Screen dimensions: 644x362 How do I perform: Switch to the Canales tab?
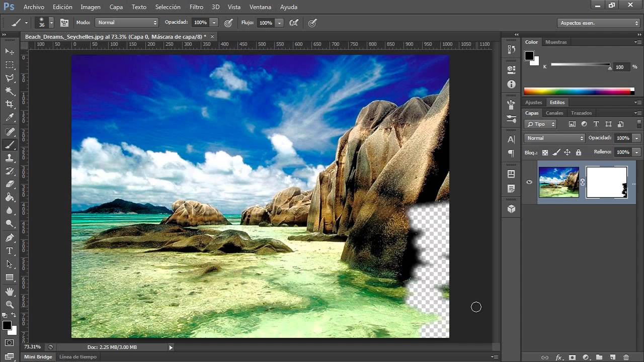pyautogui.click(x=554, y=113)
